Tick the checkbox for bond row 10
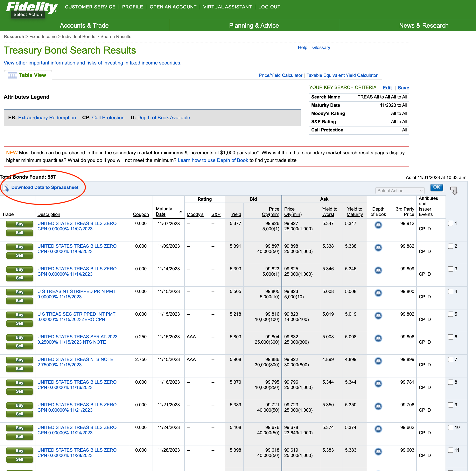 450,427
